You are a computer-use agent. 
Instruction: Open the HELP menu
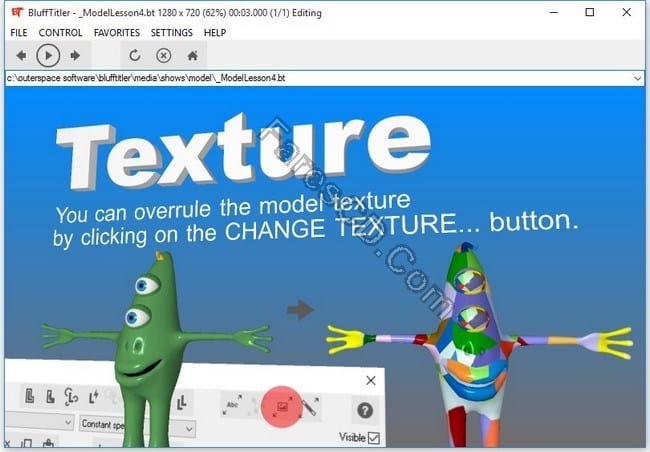pyautogui.click(x=215, y=33)
